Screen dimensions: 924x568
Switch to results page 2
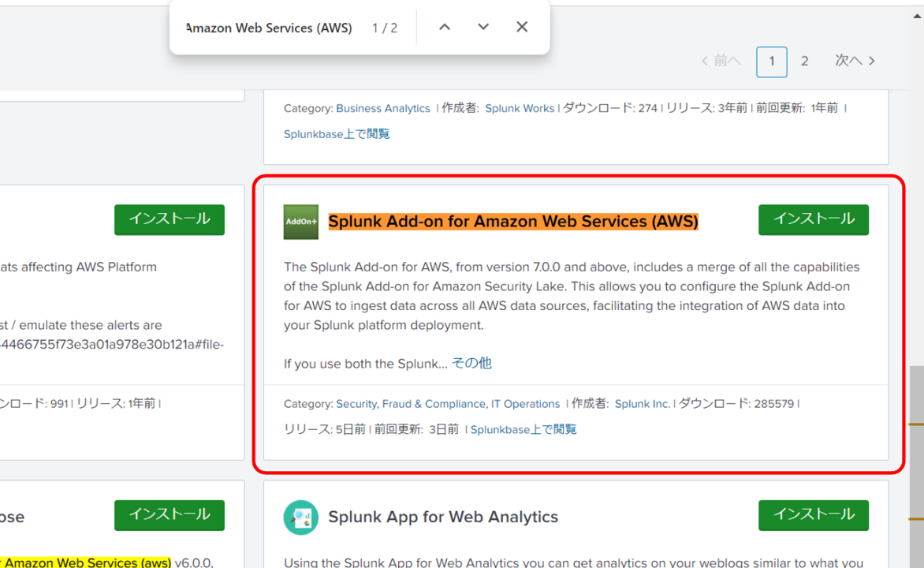pos(804,61)
